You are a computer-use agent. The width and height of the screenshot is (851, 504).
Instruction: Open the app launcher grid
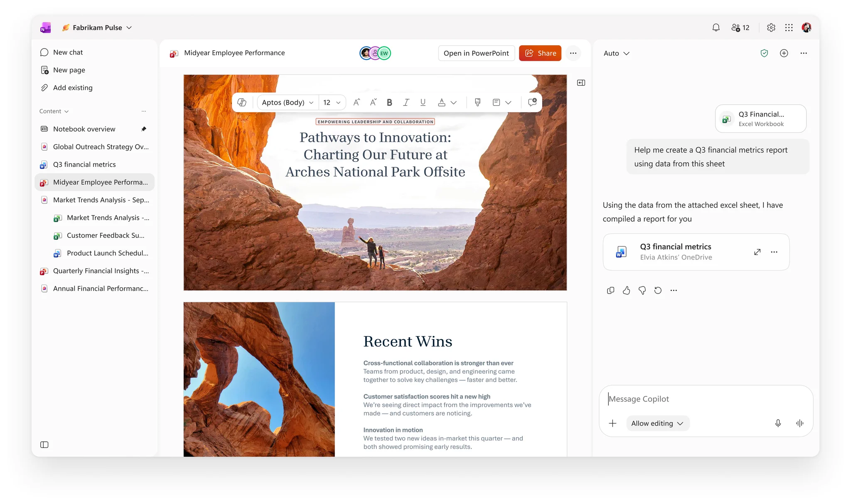(x=789, y=27)
